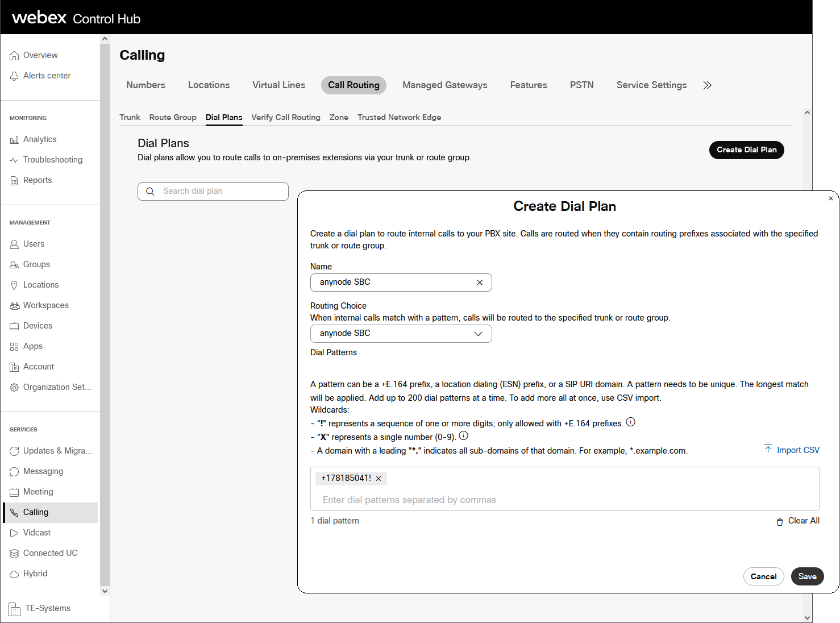Click the Workspaces icon

coord(14,306)
